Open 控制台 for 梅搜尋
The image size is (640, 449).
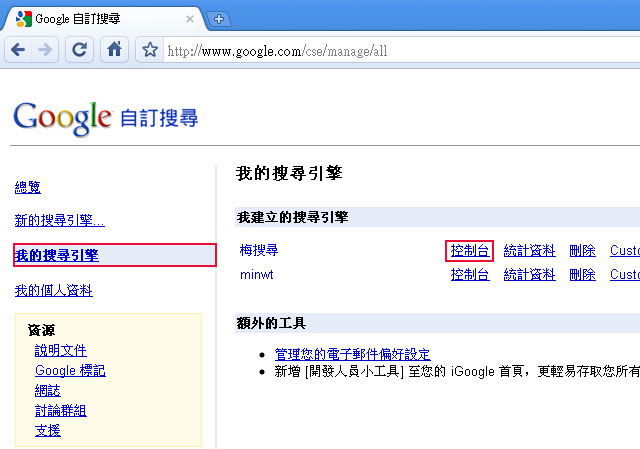[469, 251]
